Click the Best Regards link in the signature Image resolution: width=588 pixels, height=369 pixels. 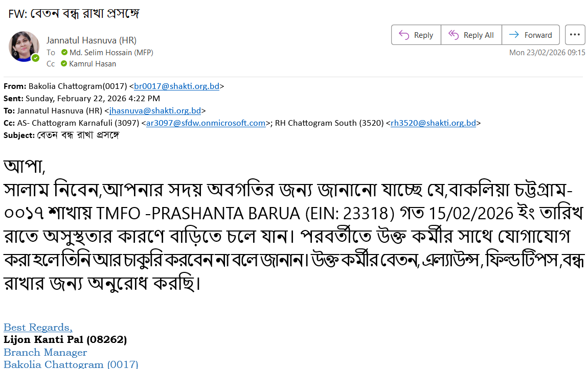coord(38,328)
